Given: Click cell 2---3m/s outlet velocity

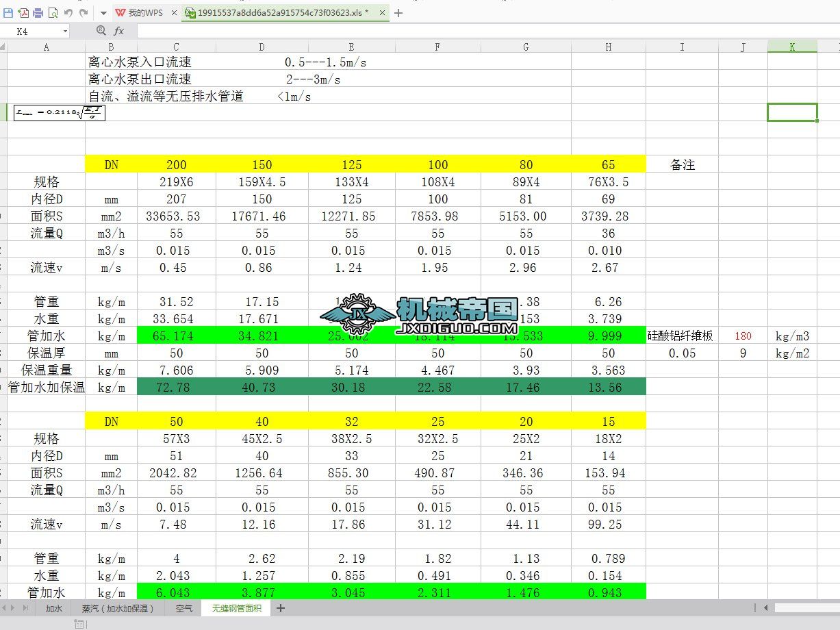Looking at the screenshot, I should 313,79.
